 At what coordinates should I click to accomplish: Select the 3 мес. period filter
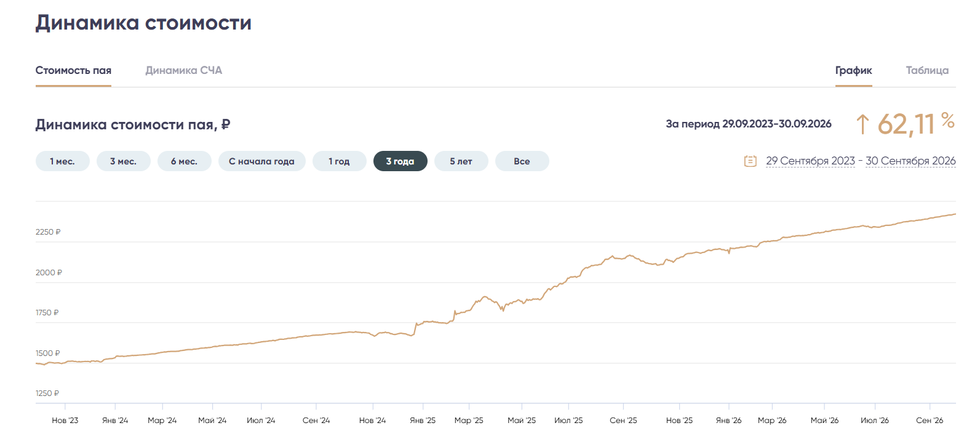click(x=124, y=161)
